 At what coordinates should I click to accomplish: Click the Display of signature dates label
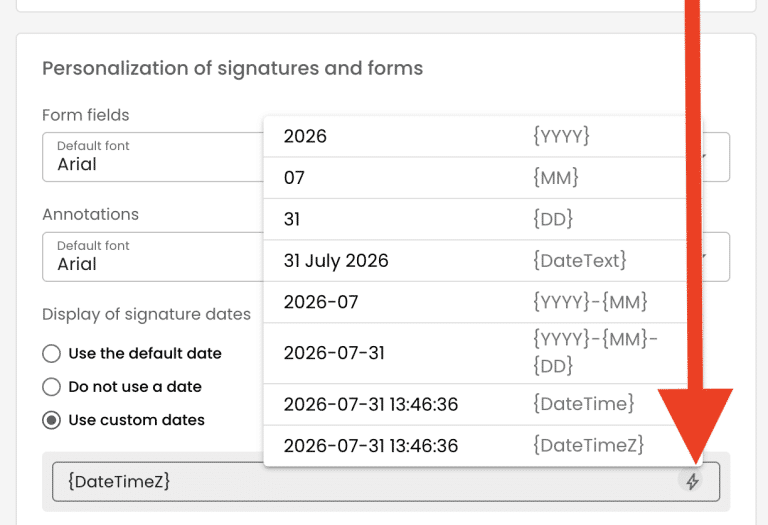[x=146, y=314]
